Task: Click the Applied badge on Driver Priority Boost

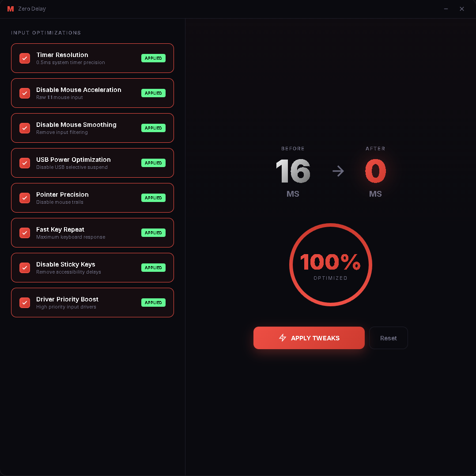Action: point(153,303)
